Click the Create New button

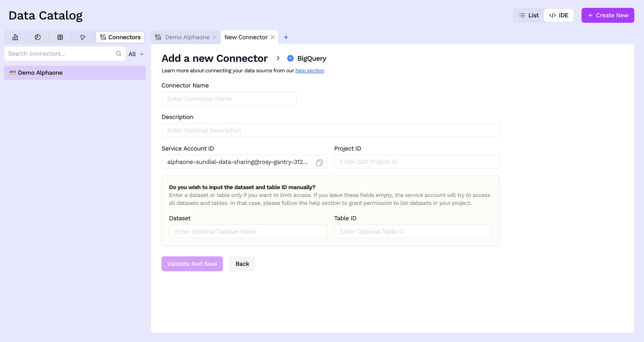[608, 15]
